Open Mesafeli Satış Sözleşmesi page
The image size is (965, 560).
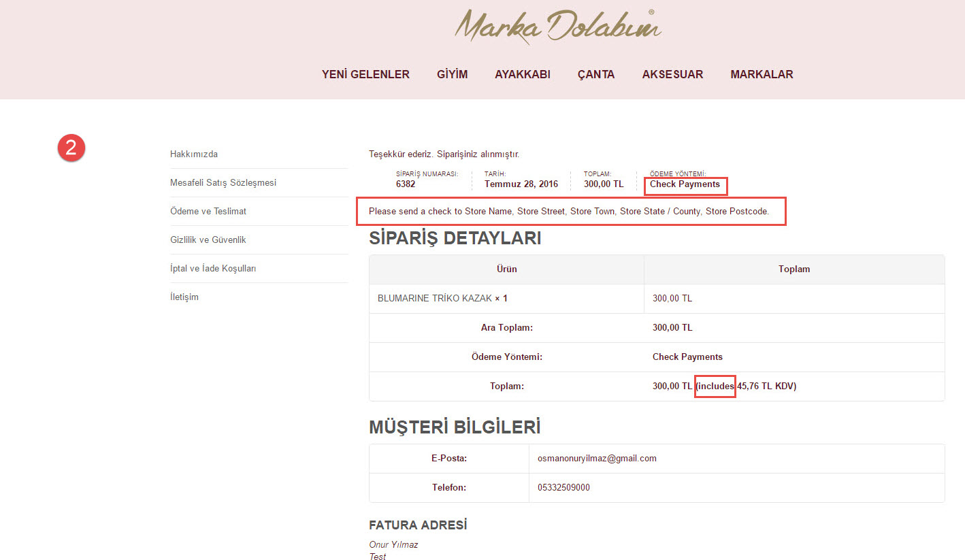click(x=223, y=183)
